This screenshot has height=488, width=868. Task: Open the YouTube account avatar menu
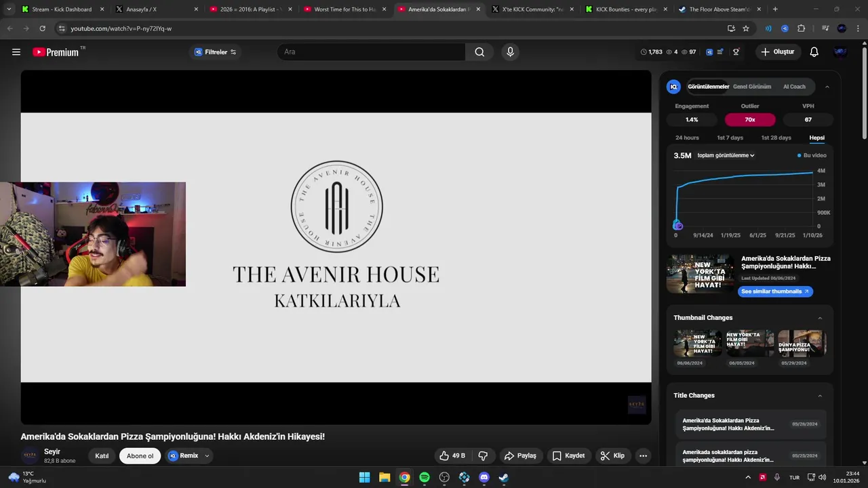(840, 52)
